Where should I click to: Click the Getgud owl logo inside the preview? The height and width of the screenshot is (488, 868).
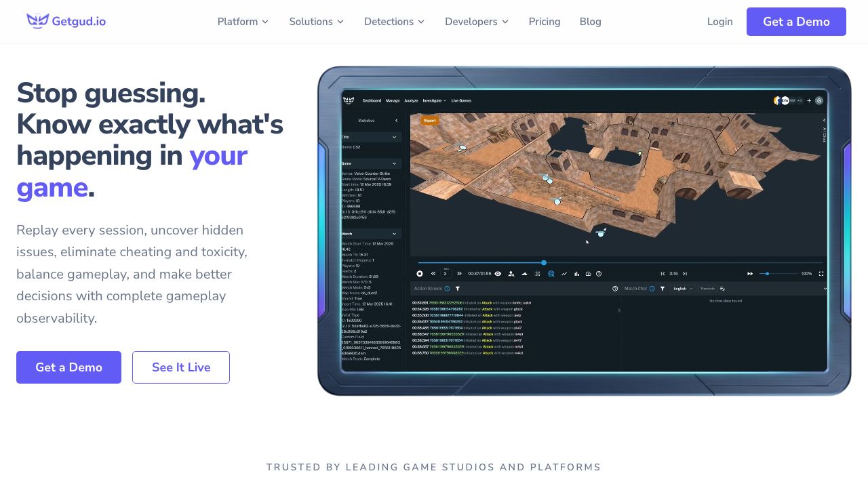[349, 100]
